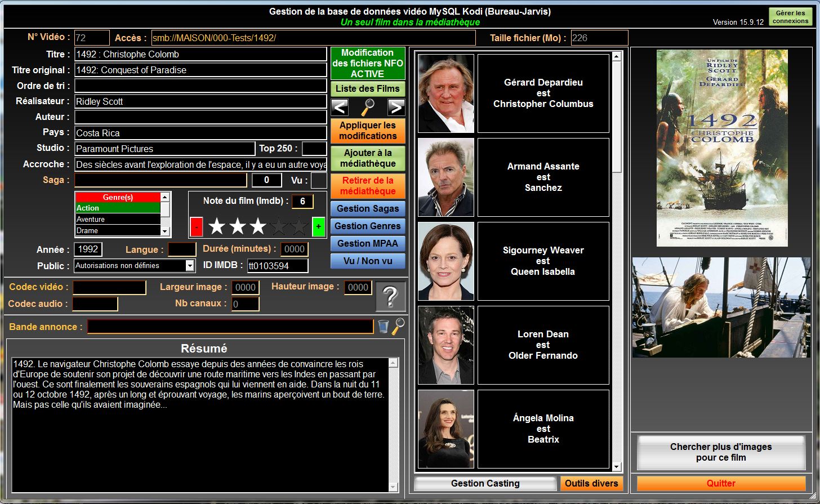Clear the trailer with the trash icon
This screenshot has height=504, width=820.
[383, 326]
